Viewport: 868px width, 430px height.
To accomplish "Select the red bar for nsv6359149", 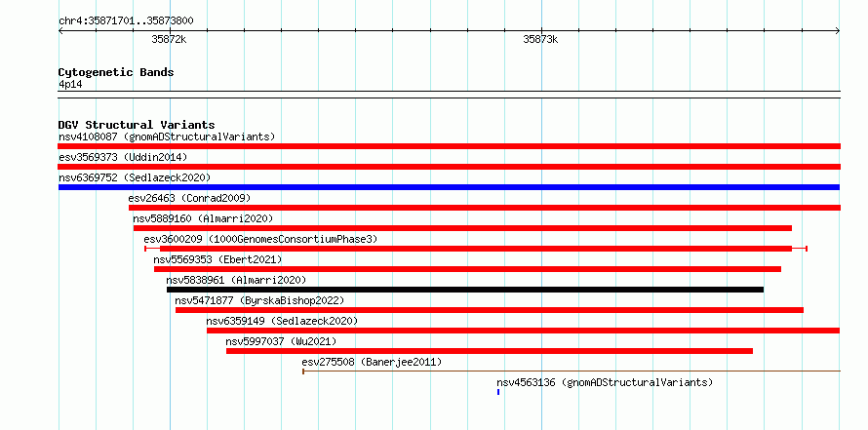I will click(x=524, y=331).
